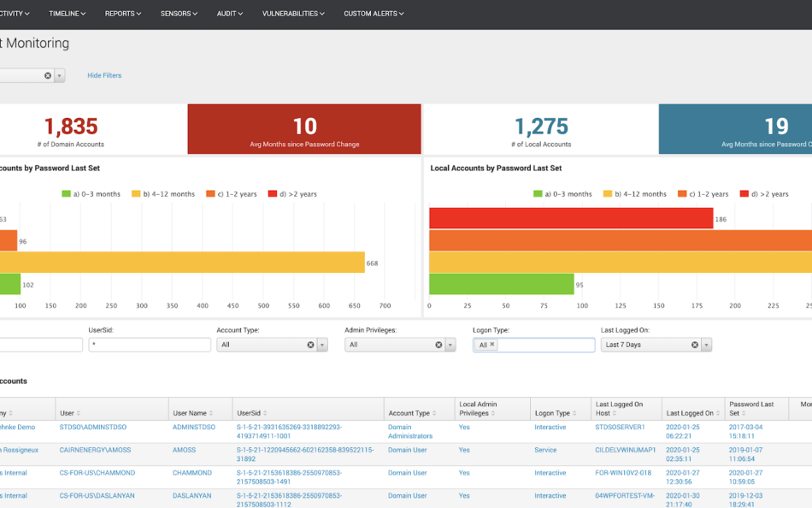Clear the Account Type filter selection
Image resolution: width=812 pixels, height=508 pixels.
click(x=311, y=346)
